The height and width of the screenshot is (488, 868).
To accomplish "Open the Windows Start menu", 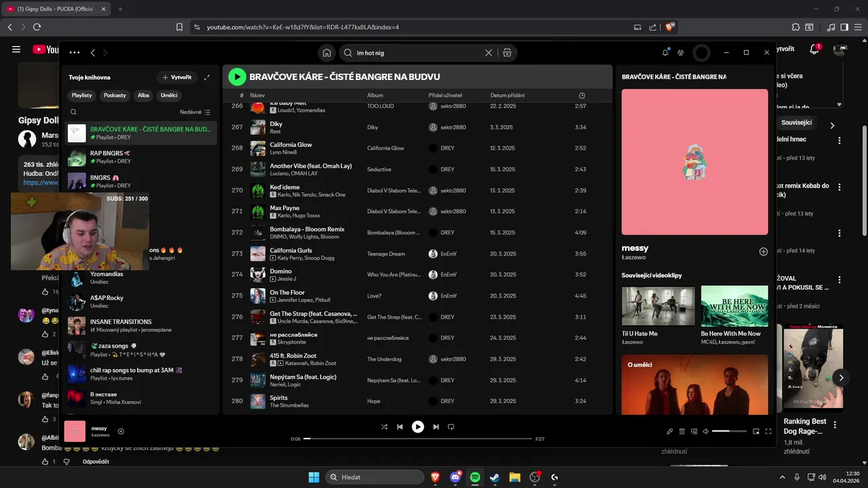I will coord(314,477).
